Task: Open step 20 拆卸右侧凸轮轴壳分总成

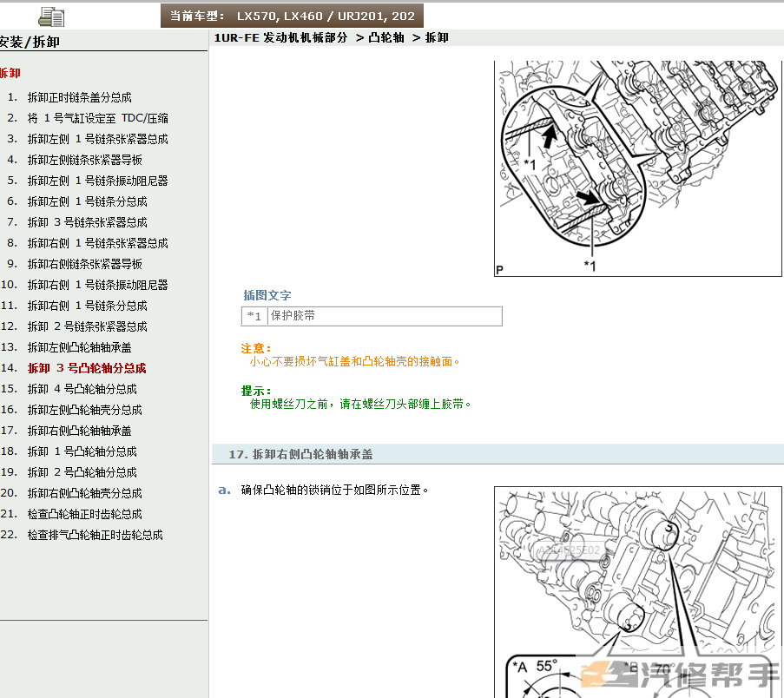Action: click(x=84, y=493)
